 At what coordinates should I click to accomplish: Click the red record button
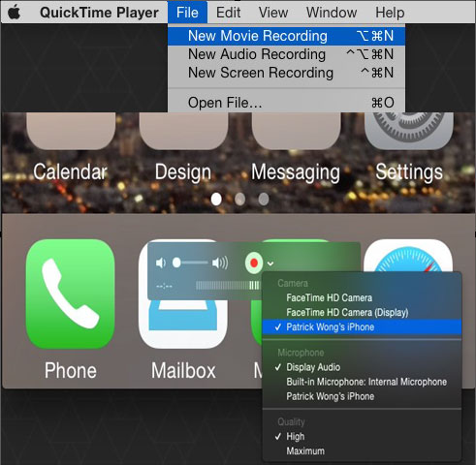click(x=254, y=263)
